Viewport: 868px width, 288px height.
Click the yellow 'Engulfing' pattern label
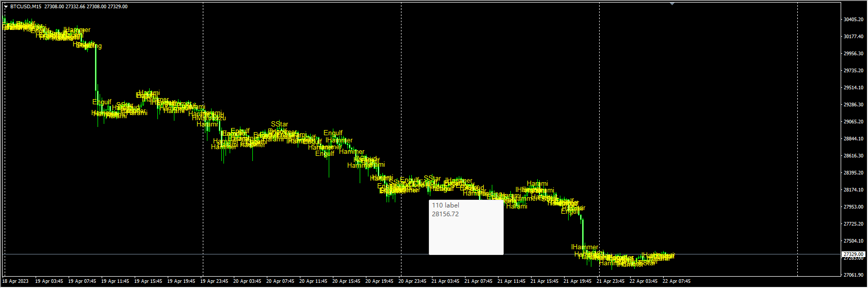coord(89,46)
